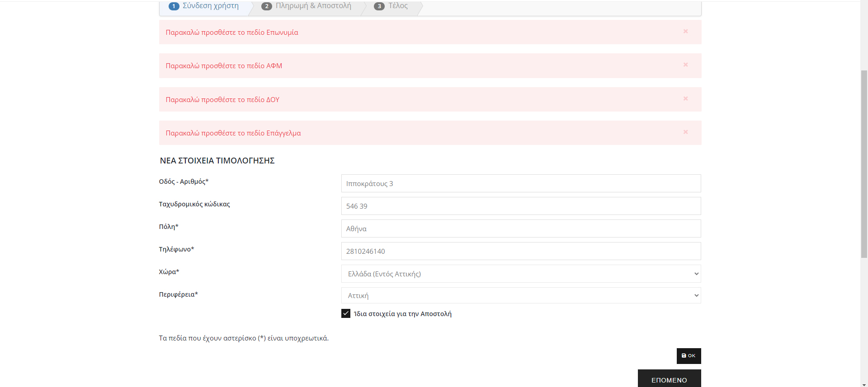Viewport: 868px width, 387px height.
Task: Dismiss the ΔΟΥ error alert
Action: tap(685, 98)
